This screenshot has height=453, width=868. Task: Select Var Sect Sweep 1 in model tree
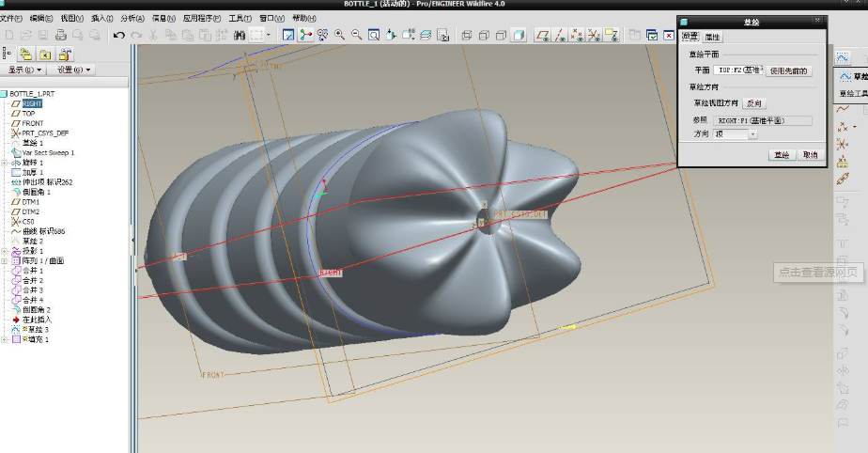47,152
